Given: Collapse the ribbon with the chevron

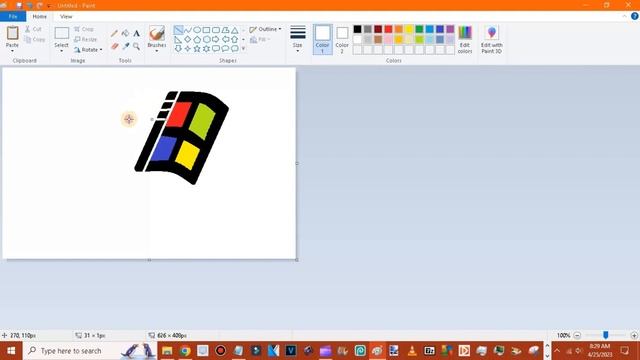Looking at the screenshot, I should [624, 16].
